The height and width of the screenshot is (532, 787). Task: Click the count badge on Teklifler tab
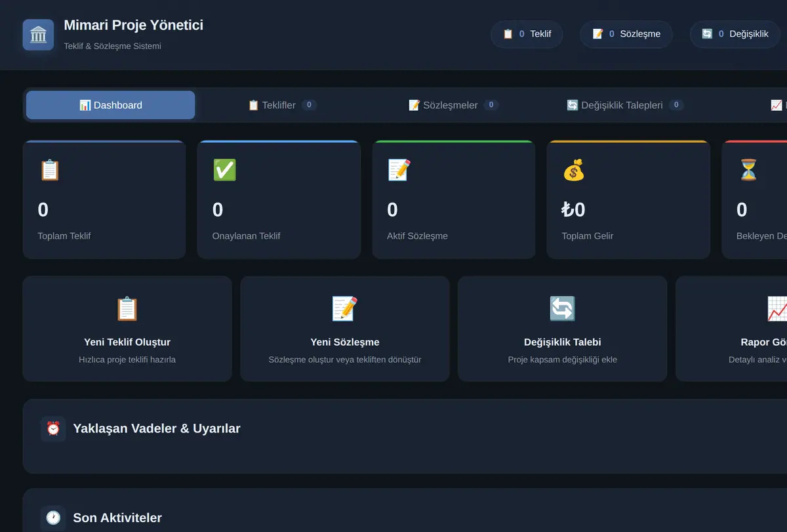pos(309,105)
